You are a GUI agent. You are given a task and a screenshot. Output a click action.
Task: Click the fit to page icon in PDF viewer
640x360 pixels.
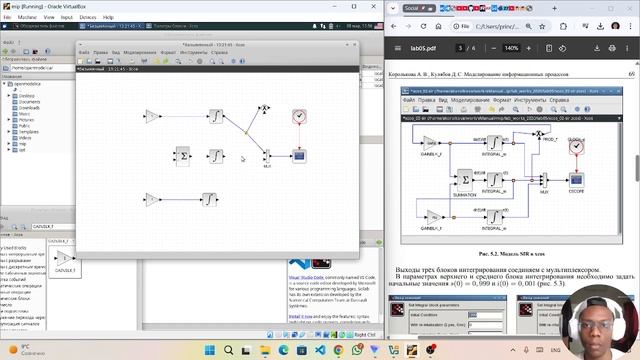tap(549, 48)
